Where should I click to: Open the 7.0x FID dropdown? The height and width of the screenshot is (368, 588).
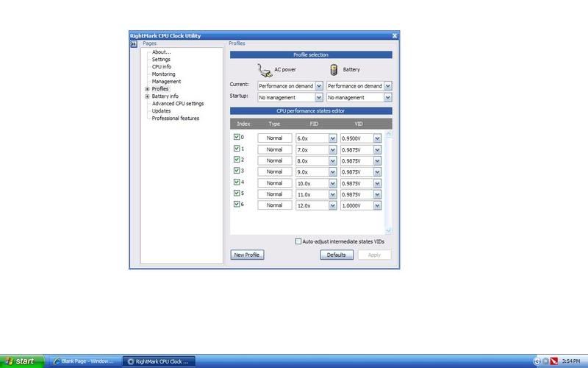333,149
